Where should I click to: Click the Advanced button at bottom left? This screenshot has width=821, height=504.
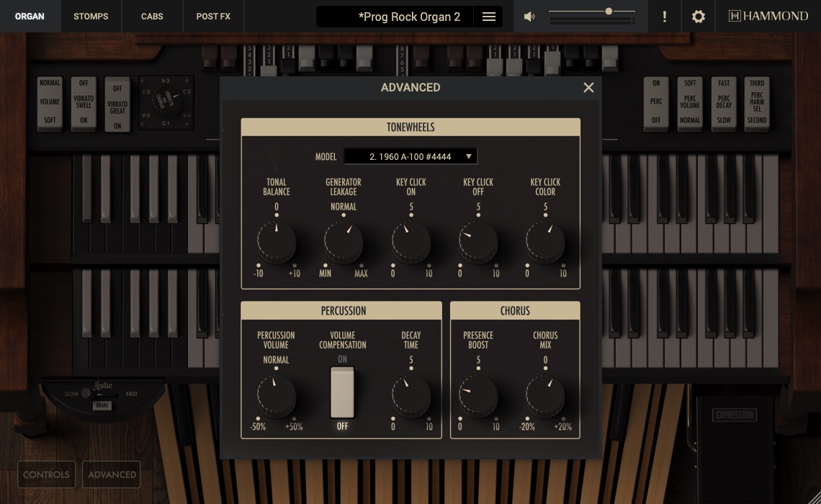pyautogui.click(x=112, y=474)
